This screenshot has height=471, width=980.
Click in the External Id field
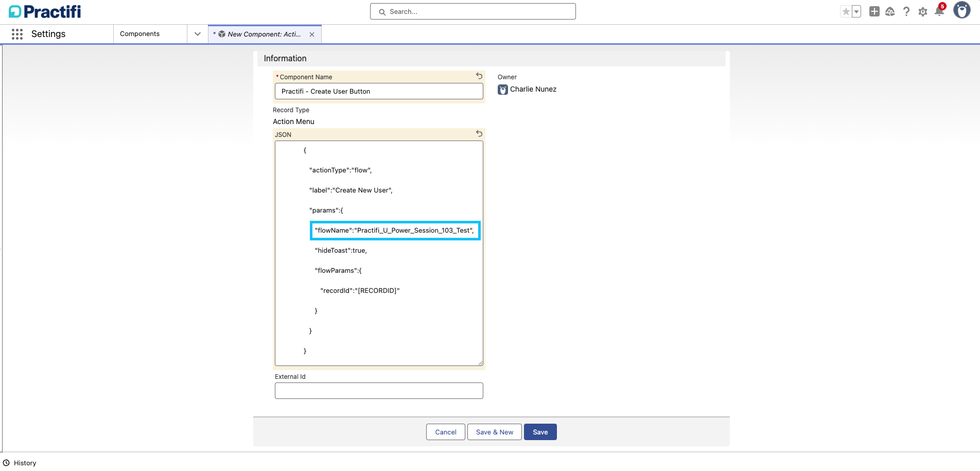[379, 391]
